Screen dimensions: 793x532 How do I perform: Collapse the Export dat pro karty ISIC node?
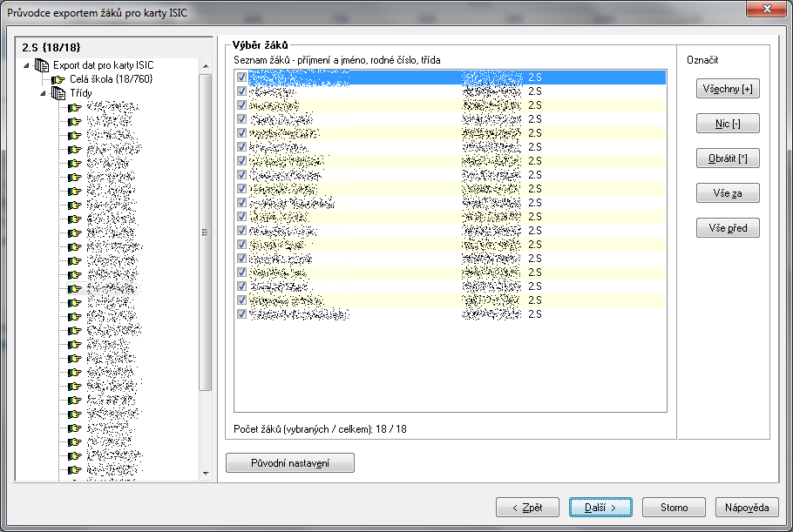pos(26,65)
